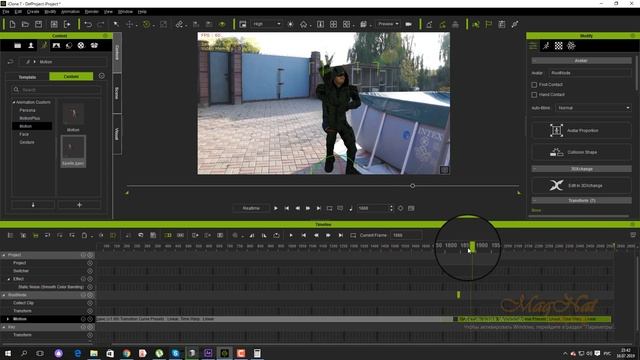Collapse the Effect track in timeline
The image size is (640, 360).
click(9, 279)
